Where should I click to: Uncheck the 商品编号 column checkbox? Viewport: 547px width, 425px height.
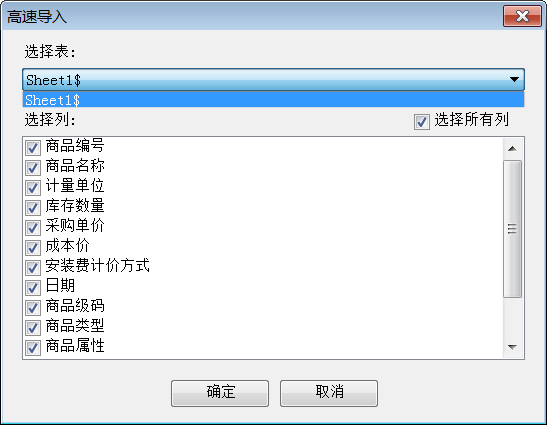tap(33, 148)
